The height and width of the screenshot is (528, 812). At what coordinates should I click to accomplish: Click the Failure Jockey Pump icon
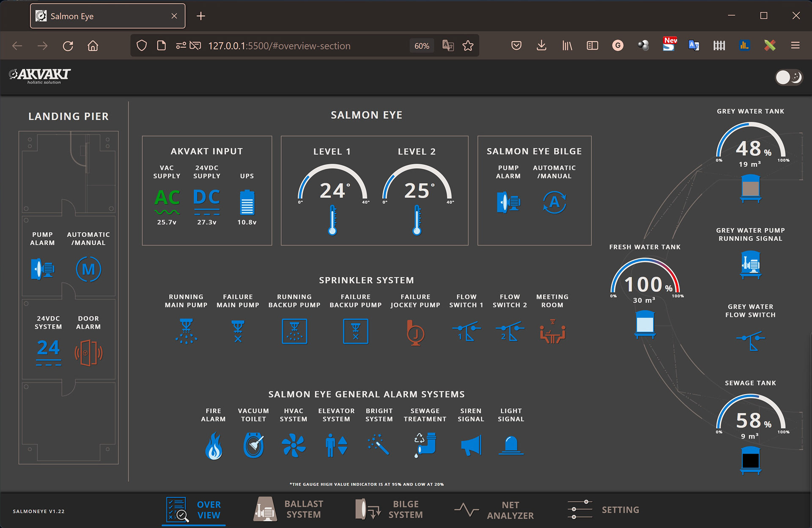415,333
